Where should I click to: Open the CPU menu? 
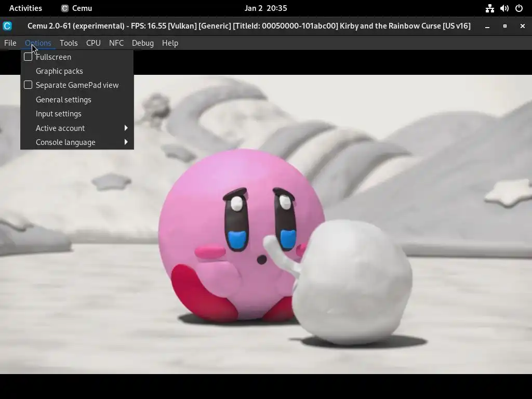coord(94,43)
